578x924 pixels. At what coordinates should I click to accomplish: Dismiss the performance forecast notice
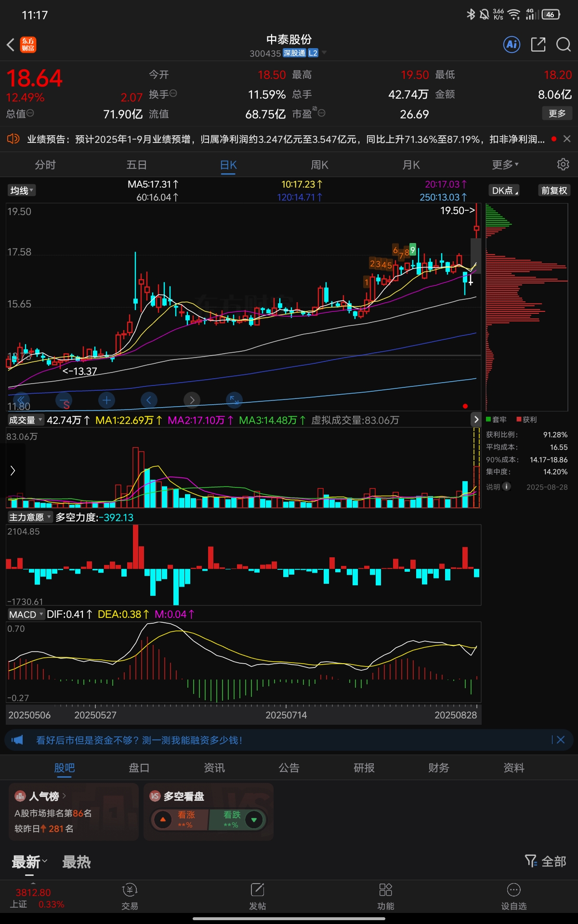[567, 139]
